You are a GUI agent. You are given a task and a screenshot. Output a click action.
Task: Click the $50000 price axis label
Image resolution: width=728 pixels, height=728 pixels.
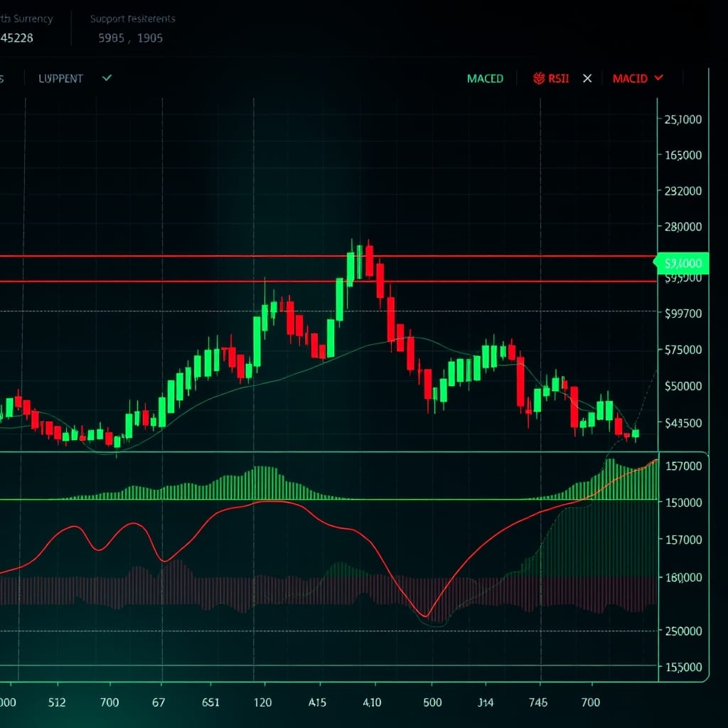coord(683,386)
